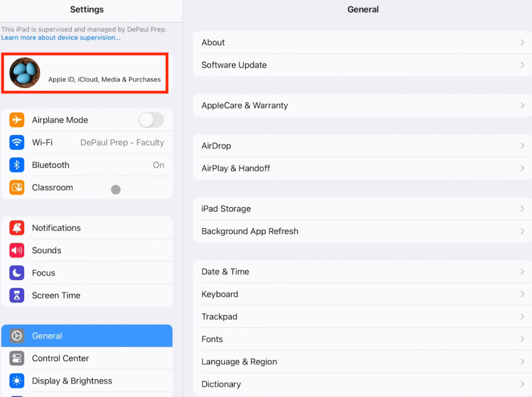Open AirPlay & Handoff settings
This screenshot has height=397, width=532.
coord(362,168)
